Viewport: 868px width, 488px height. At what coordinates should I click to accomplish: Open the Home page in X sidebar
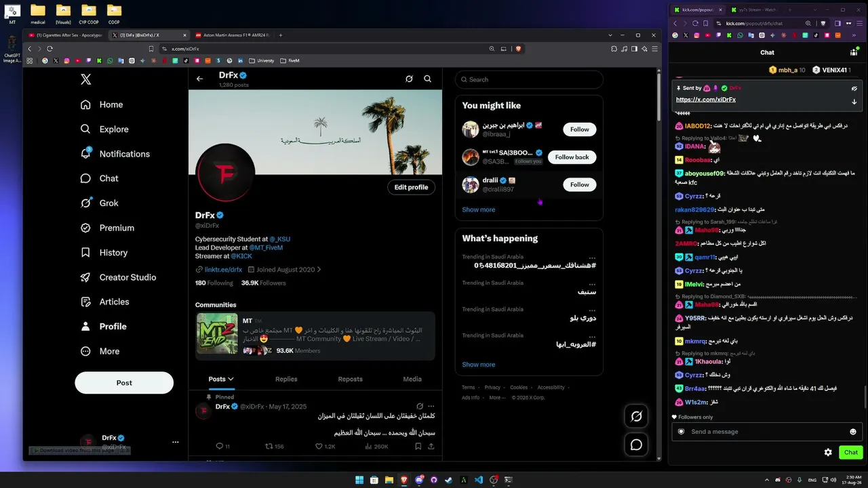click(x=102, y=104)
